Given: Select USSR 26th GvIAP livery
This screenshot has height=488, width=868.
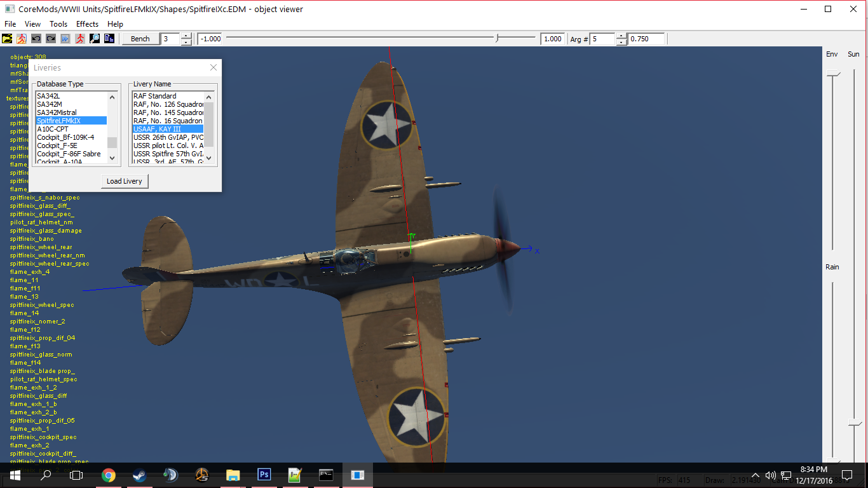Looking at the screenshot, I should click(x=168, y=137).
